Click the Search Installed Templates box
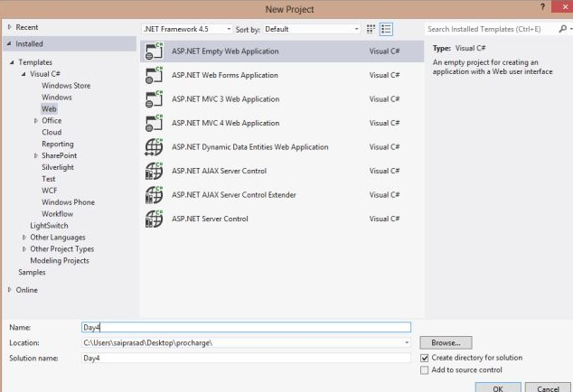 click(x=491, y=29)
